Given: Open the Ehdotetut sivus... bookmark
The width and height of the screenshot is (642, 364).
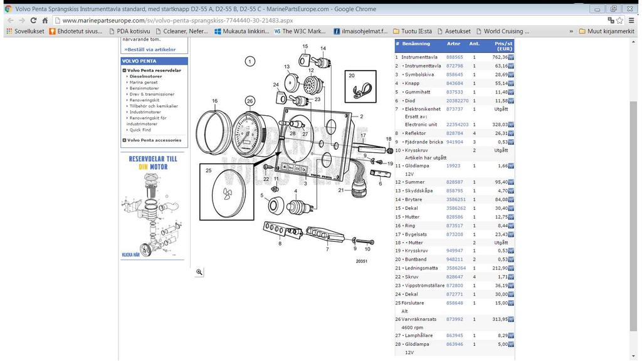Looking at the screenshot, I should coord(76,31).
